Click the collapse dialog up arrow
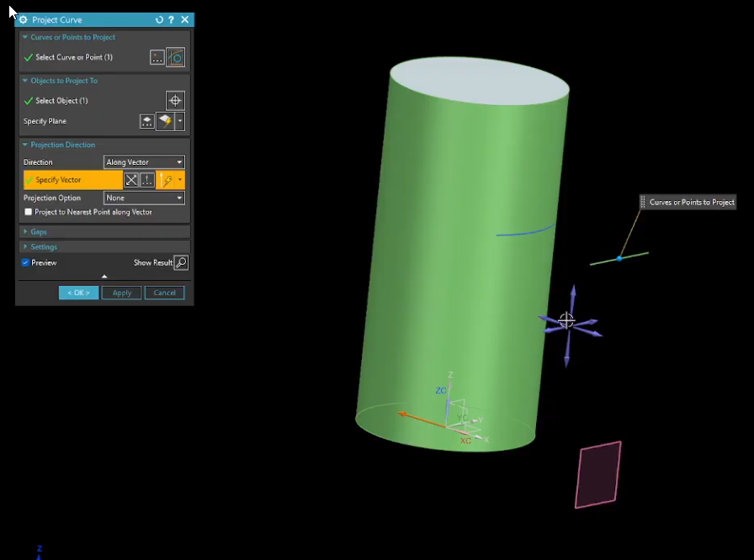754x560 pixels. (104, 276)
